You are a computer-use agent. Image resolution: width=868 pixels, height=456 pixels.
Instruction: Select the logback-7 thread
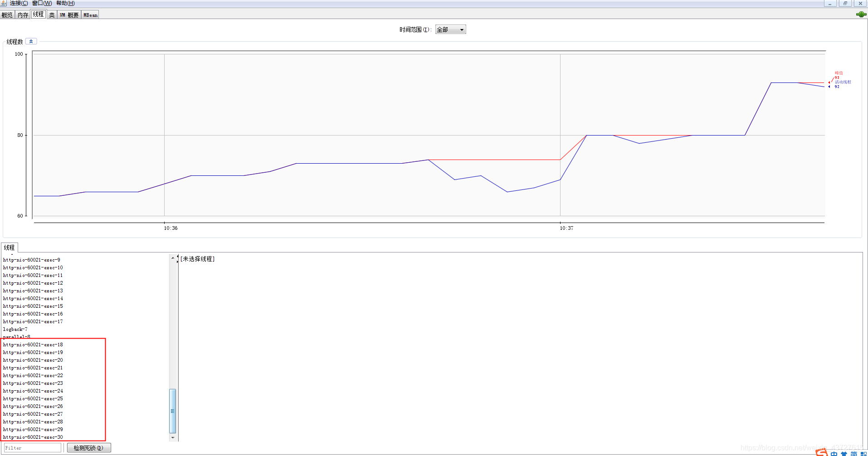click(15, 330)
